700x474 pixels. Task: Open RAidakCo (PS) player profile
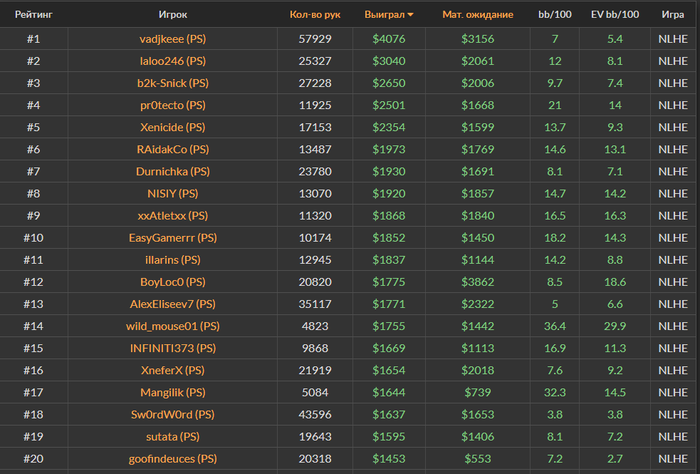point(173,149)
